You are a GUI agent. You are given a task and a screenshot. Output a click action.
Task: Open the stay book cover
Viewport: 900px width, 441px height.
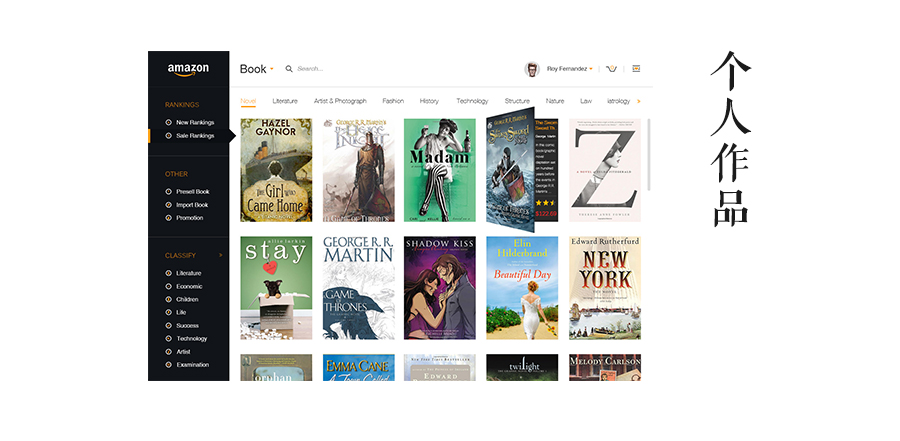pos(276,288)
